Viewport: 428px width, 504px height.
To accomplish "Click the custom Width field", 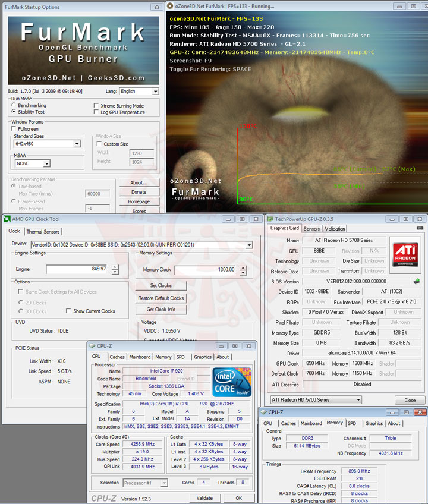I will pyautogui.click(x=142, y=153).
